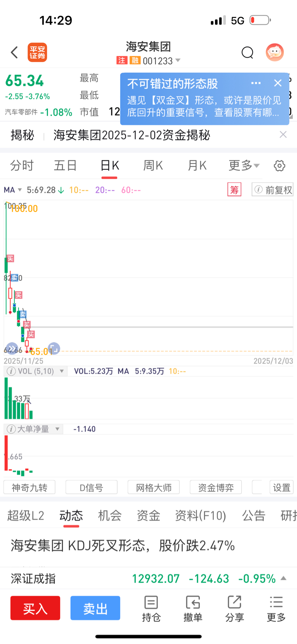Tap the blue fullscreen expand chart icon
297x644 pixels.
click(54, 348)
